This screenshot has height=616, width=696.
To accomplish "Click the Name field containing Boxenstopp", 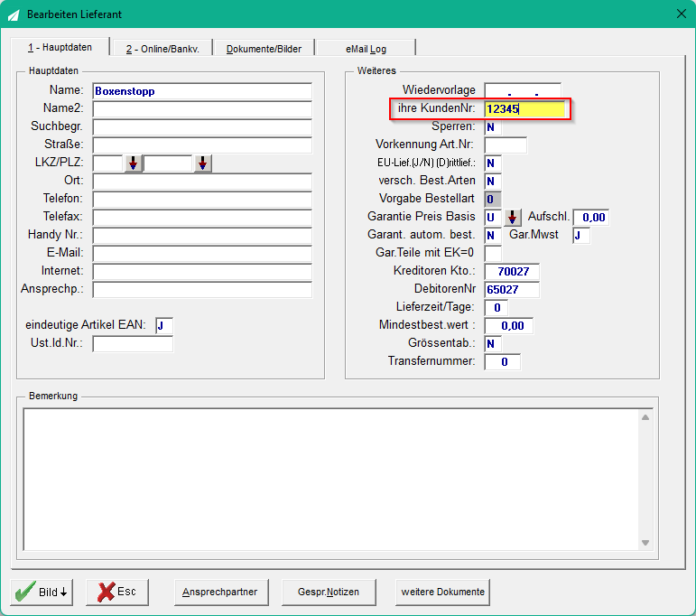I will (202, 91).
